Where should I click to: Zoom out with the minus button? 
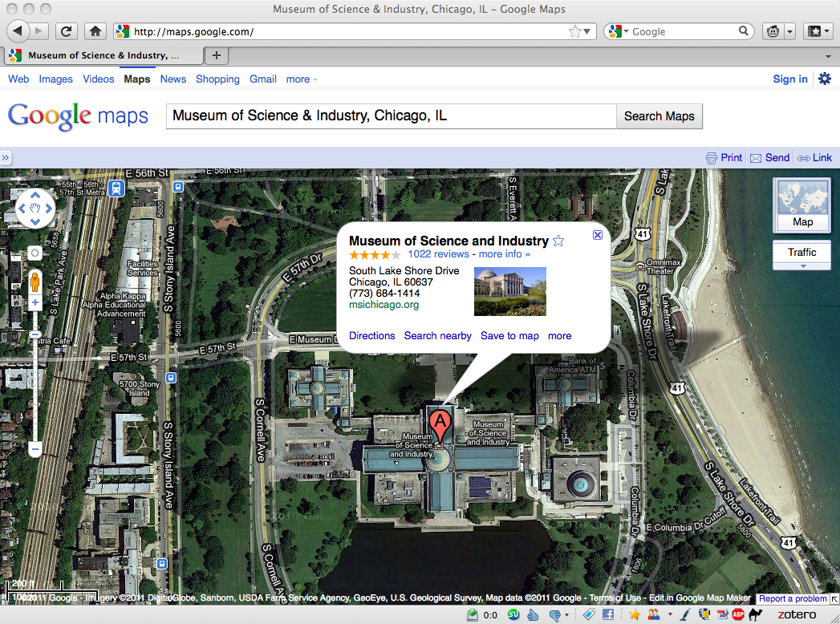tap(34, 449)
